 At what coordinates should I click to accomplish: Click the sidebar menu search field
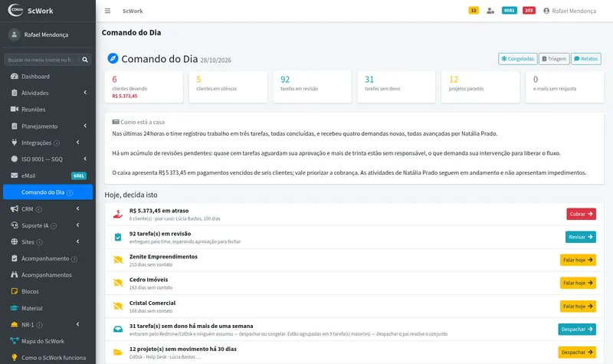point(42,60)
